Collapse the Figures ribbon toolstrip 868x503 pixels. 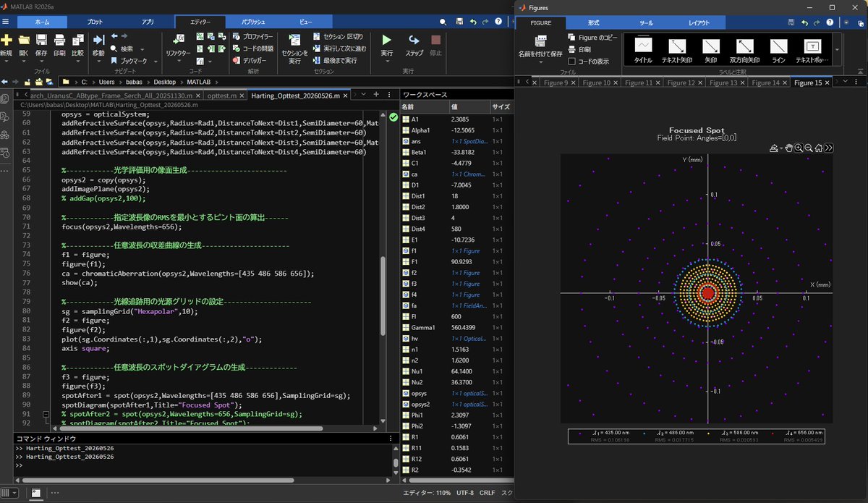point(861,70)
